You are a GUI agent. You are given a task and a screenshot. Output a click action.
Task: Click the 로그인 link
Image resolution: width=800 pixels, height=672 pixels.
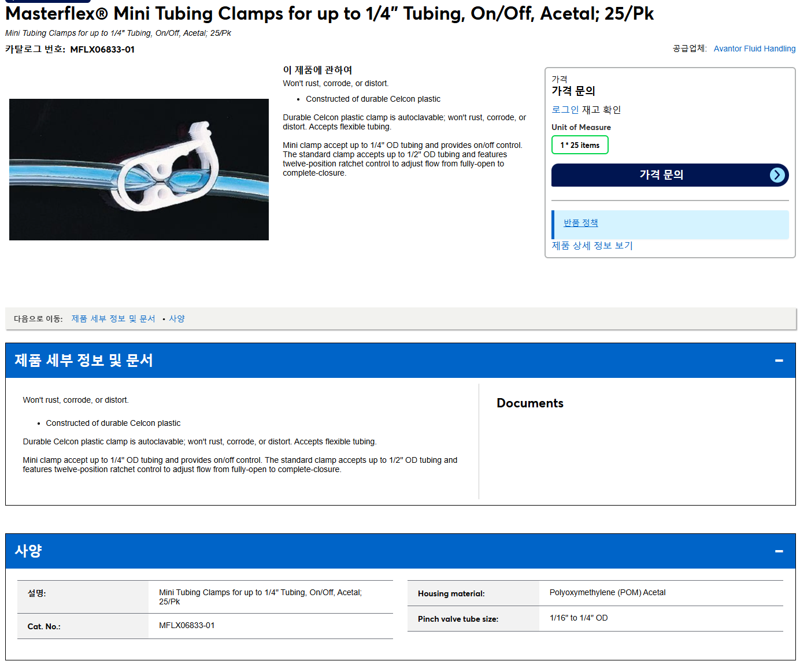[x=565, y=110]
